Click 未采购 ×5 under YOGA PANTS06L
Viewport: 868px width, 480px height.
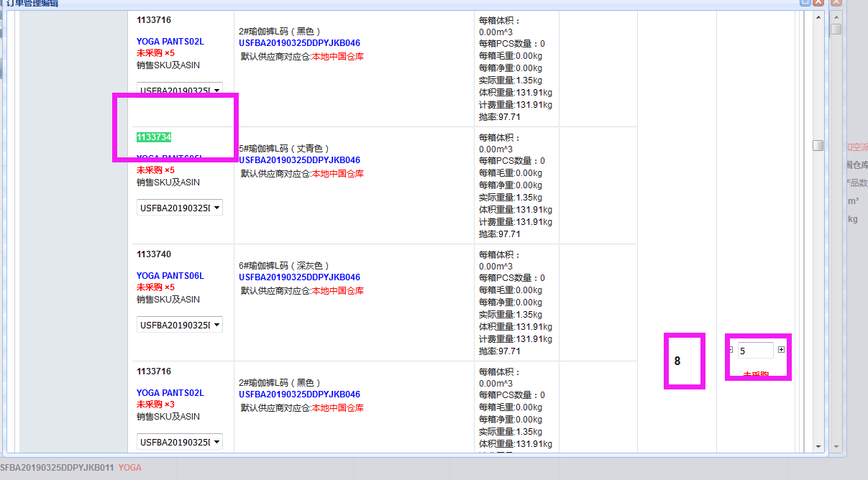point(156,287)
